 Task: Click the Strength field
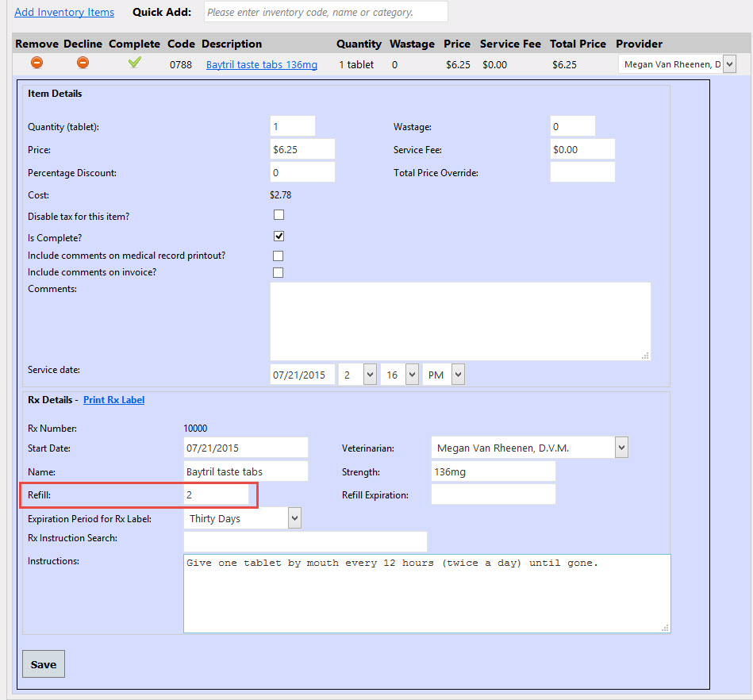[494, 471]
